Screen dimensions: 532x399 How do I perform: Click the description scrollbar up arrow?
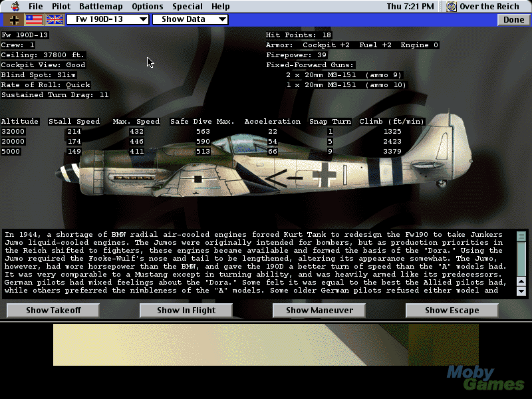521,281
